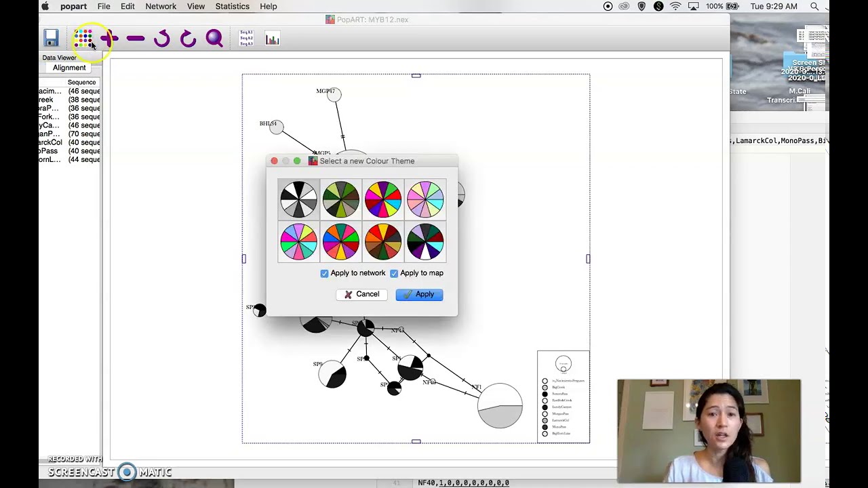Image resolution: width=868 pixels, height=488 pixels.
Task: Rotate network counterclockwise with left arrow icon
Action: (x=161, y=39)
